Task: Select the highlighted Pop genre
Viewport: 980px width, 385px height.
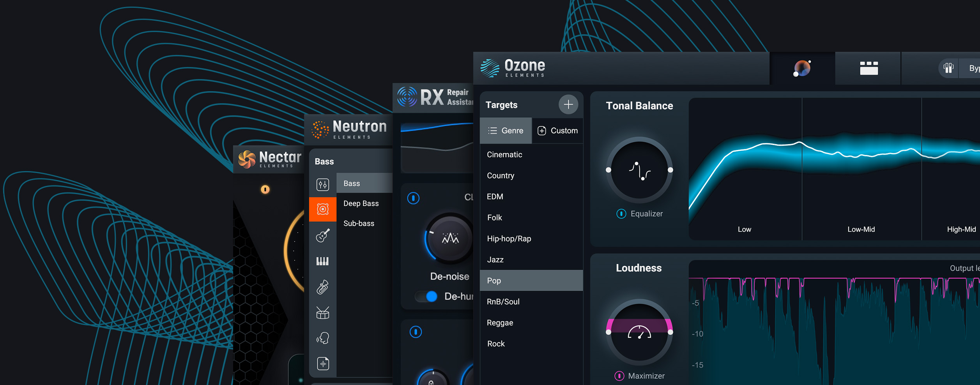Action: pyautogui.click(x=531, y=281)
